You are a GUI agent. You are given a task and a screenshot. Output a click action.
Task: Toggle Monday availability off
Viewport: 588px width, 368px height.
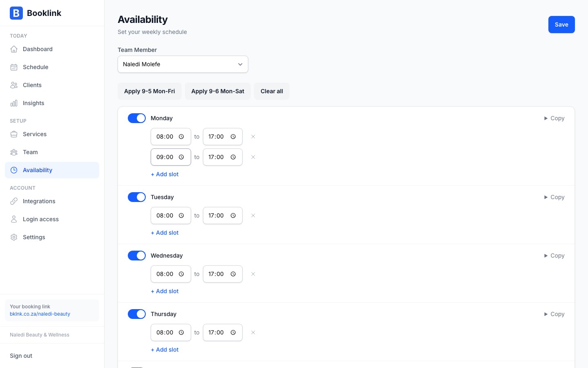pos(137,118)
